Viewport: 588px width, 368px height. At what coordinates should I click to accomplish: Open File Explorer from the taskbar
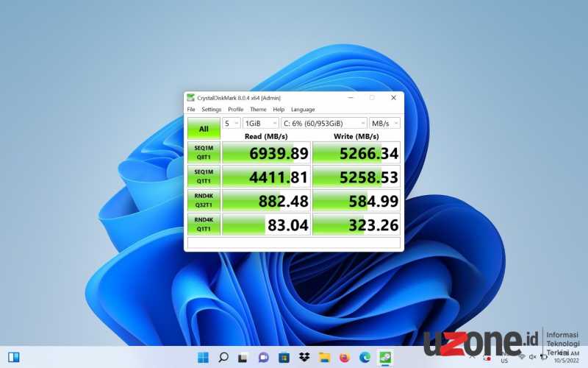pyautogui.click(x=324, y=357)
